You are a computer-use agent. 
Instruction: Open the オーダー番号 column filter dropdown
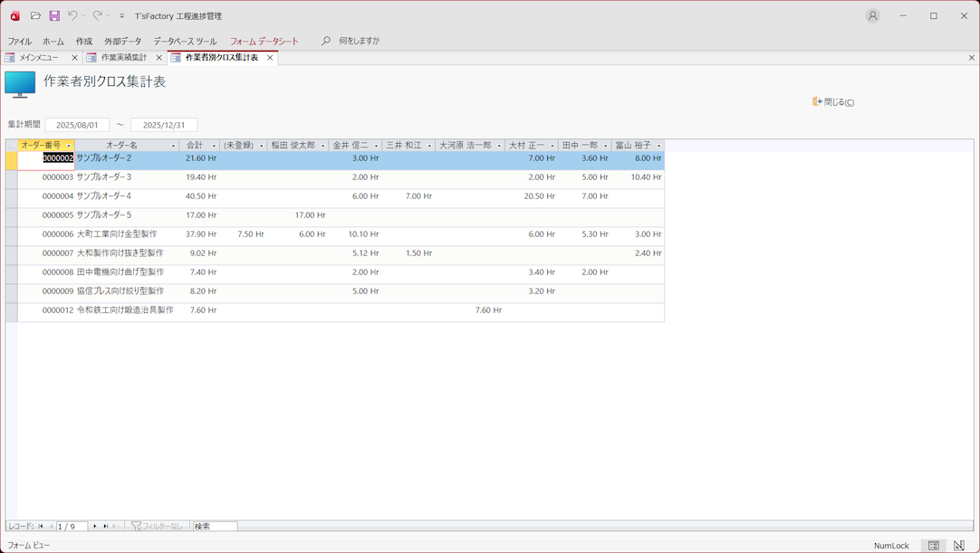pos(69,146)
